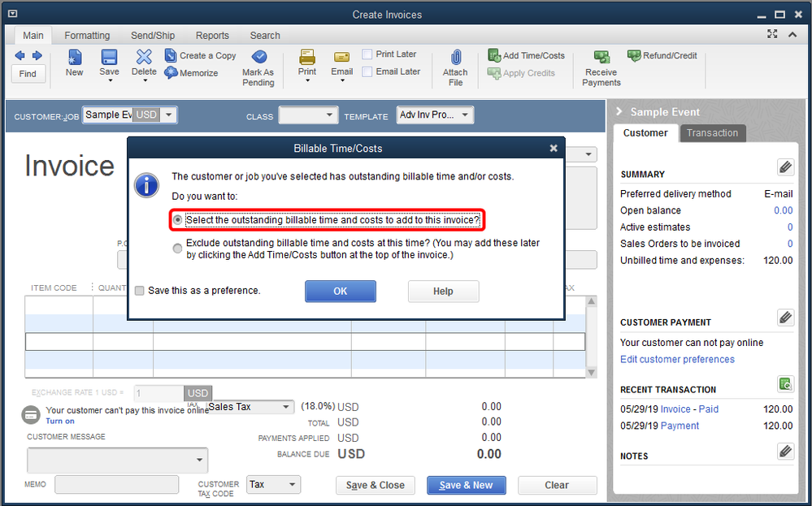Expand Save button dropdown arrow

[110, 80]
